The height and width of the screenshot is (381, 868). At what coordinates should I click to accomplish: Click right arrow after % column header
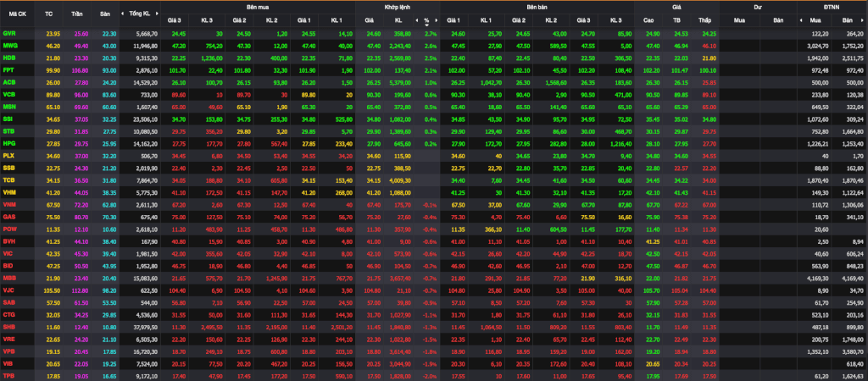(437, 20)
